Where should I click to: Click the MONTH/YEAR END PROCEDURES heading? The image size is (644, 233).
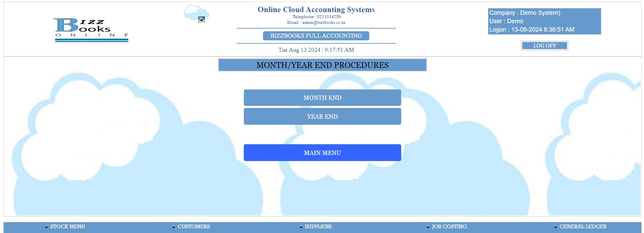322,65
